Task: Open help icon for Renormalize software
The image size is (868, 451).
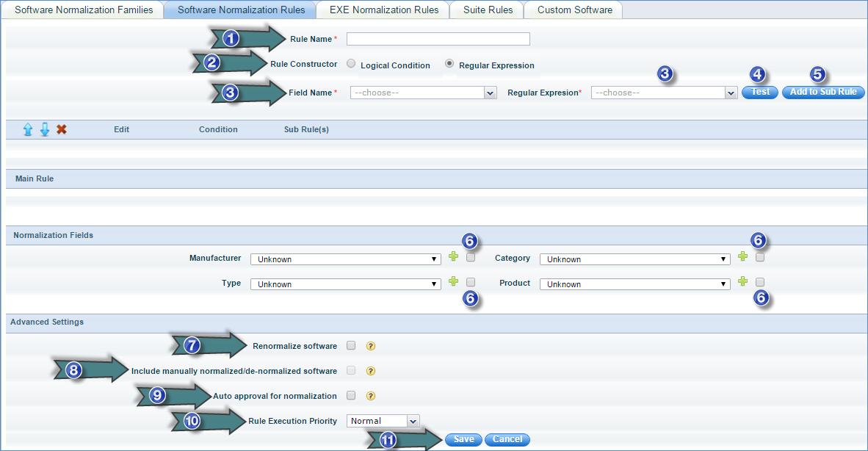Action: pos(371,346)
